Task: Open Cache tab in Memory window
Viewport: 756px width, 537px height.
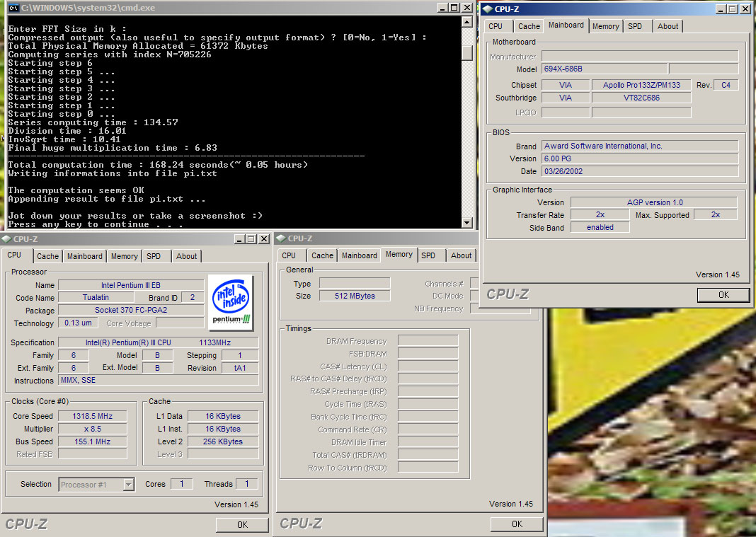Action: [x=323, y=255]
